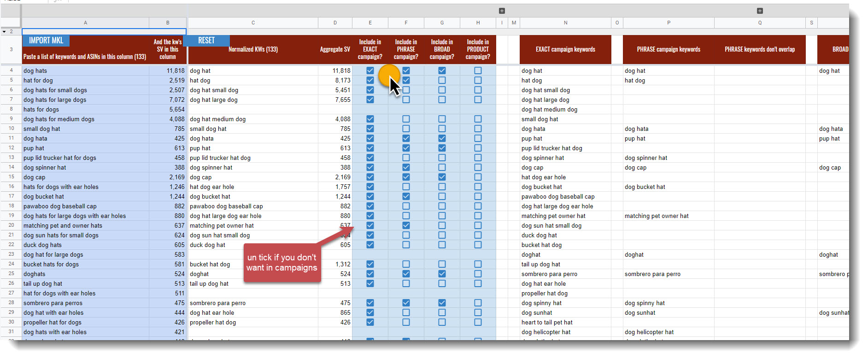Click the outlined active cell in row 2
The image size is (868, 359).
click(104, 31)
